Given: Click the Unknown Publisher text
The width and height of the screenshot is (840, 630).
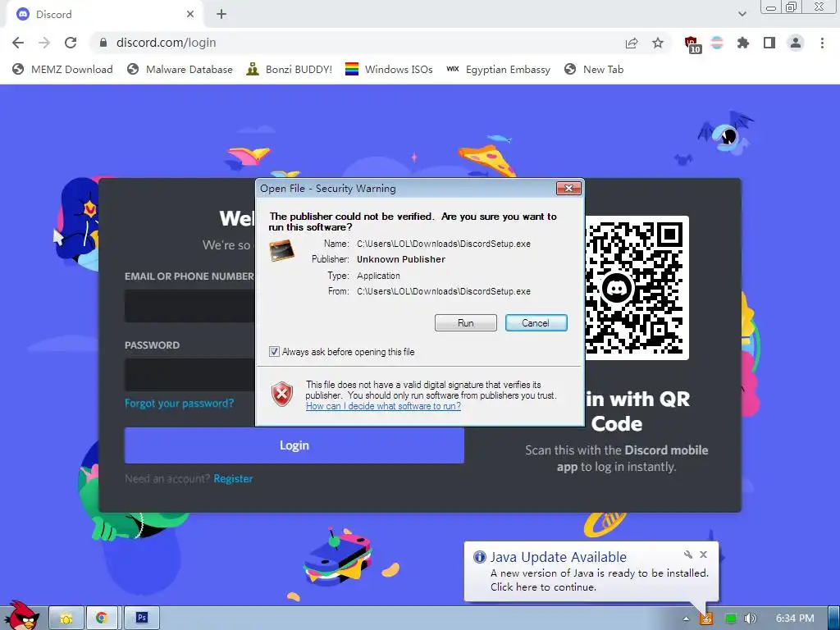Looking at the screenshot, I should 401,259.
